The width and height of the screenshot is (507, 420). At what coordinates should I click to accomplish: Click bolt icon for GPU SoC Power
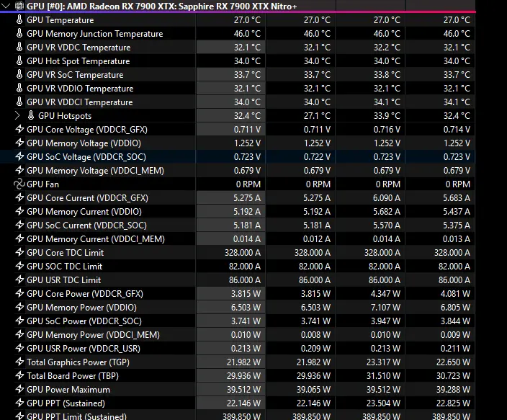click(19, 321)
